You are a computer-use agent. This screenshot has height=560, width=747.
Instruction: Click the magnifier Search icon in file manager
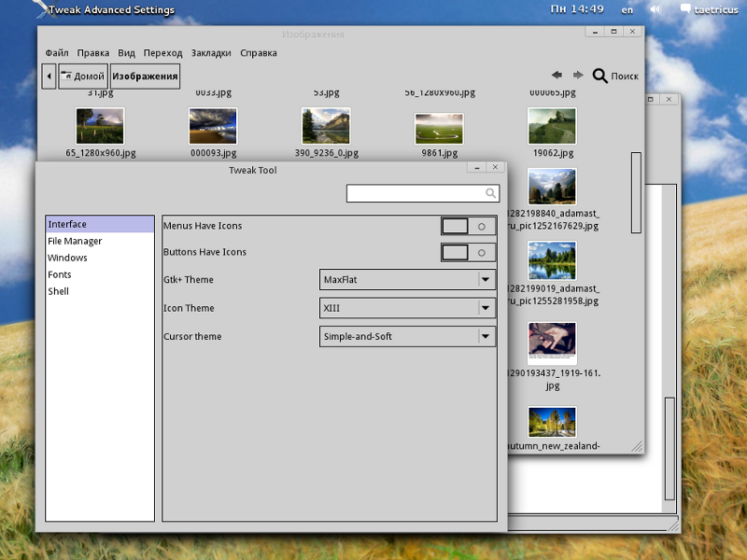click(599, 76)
